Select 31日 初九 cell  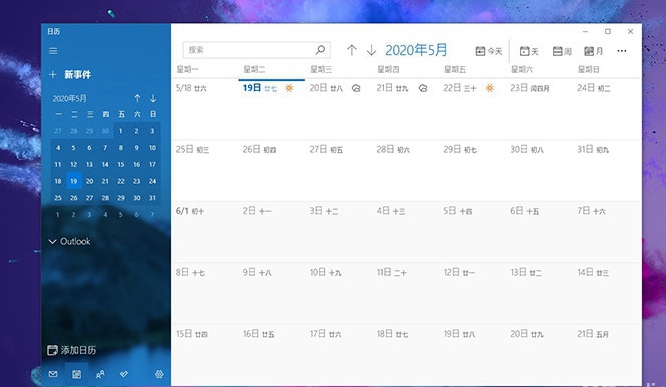pyautogui.click(x=606, y=170)
